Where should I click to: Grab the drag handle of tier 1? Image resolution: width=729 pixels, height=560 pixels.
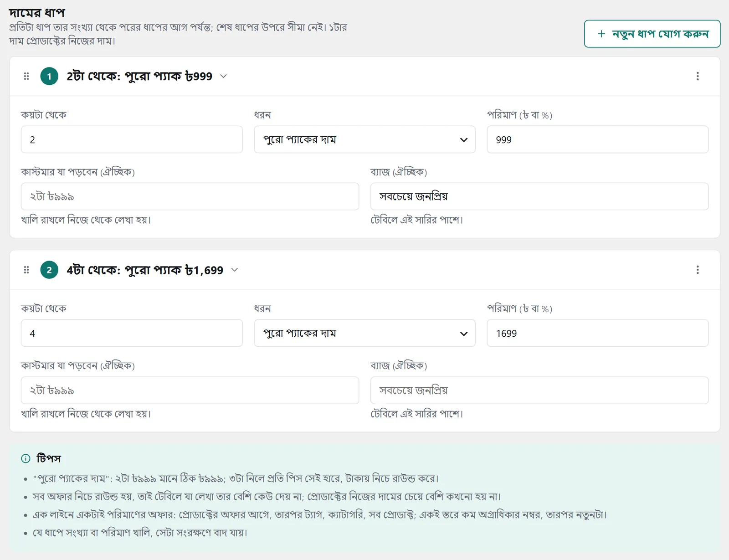26,76
